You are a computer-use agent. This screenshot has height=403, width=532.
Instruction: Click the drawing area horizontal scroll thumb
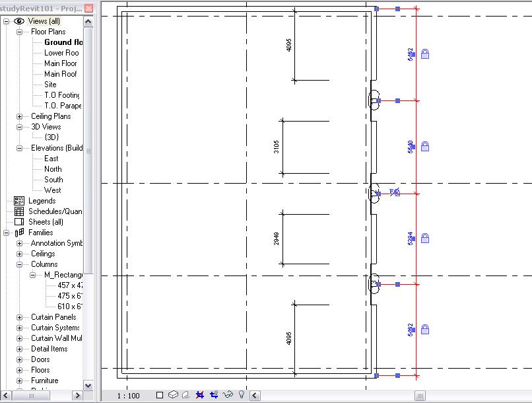pos(420,396)
